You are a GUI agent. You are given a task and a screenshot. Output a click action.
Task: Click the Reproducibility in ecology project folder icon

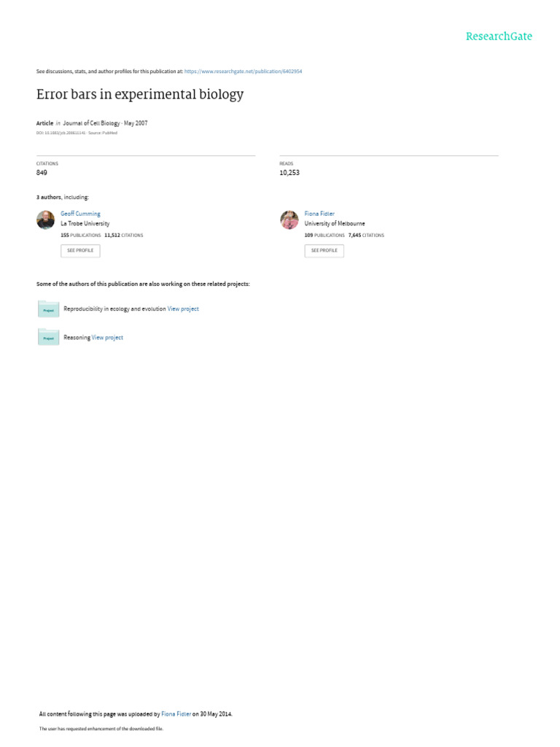[x=48, y=309]
